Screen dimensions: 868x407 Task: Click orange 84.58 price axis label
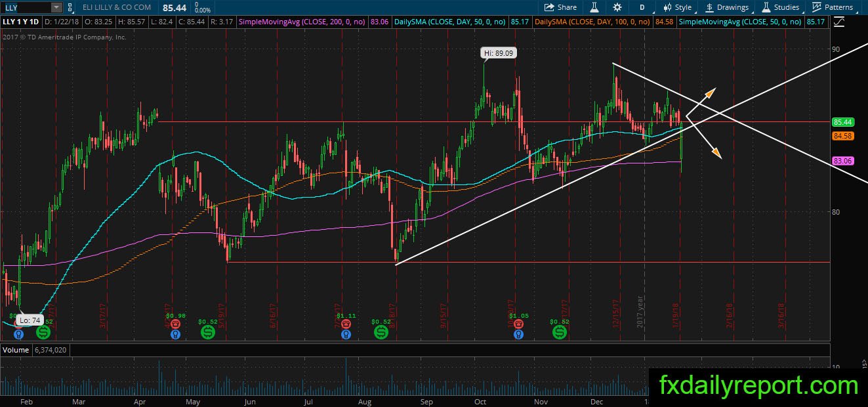[842, 136]
